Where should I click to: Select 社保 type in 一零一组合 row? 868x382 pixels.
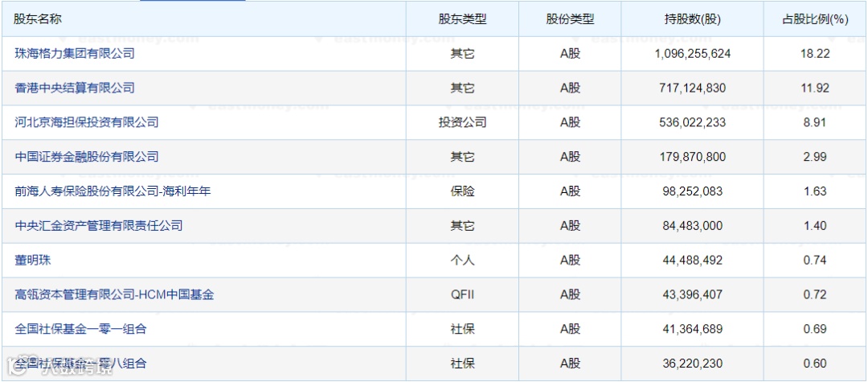(x=462, y=329)
